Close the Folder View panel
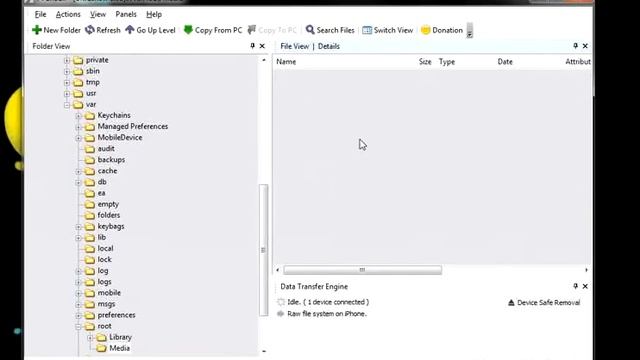The image size is (640, 360). (x=262, y=46)
